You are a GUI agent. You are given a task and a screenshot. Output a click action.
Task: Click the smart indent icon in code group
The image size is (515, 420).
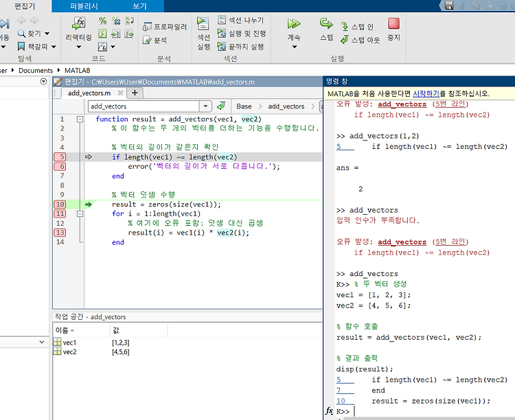(x=103, y=34)
